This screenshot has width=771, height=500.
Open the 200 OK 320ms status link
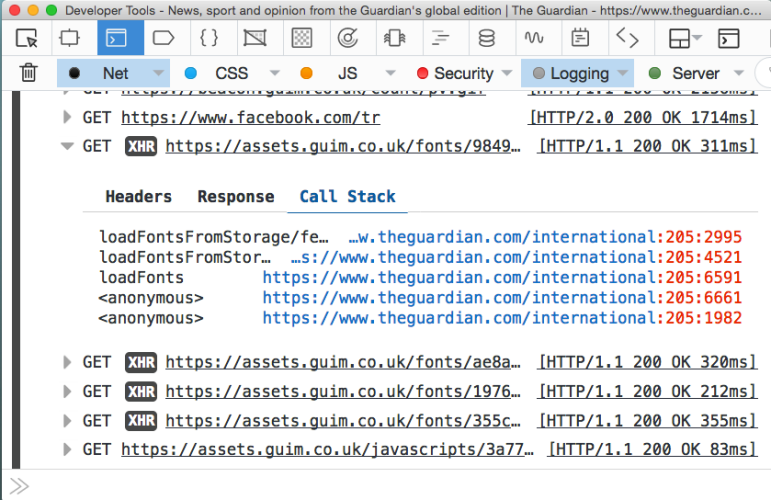(x=647, y=362)
